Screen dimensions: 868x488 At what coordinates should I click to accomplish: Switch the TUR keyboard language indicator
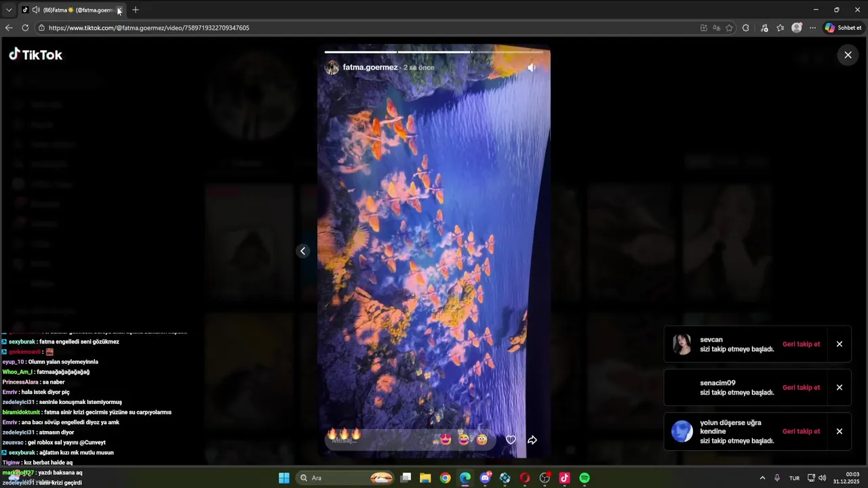[x=794, y=478]
